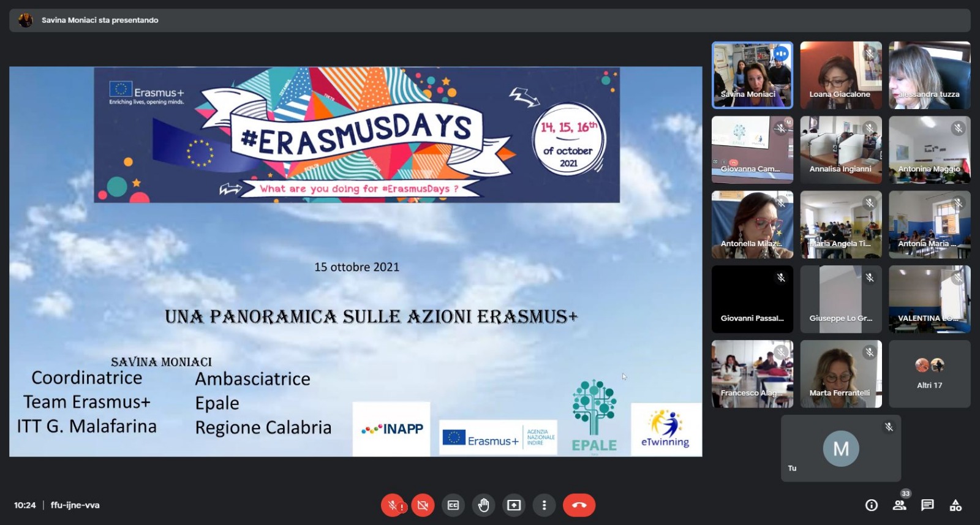
Task: Toggle closed captions (CC) button
Action: [x=453, y=505]
